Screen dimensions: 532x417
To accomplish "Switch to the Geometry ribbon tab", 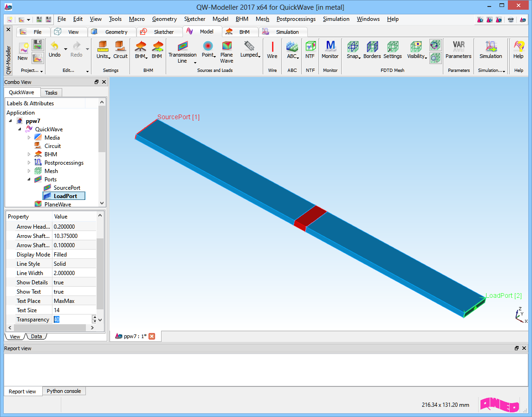I will [x=112, y=32].
